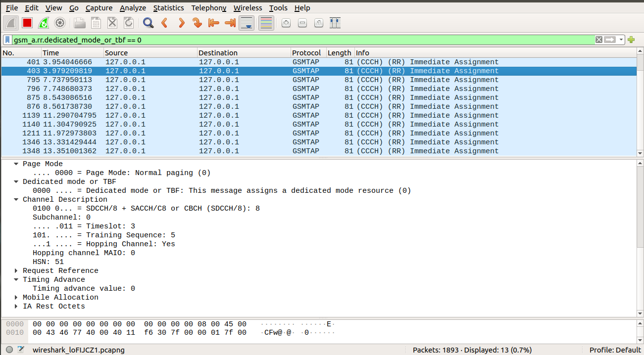This screenshot has height=355, width=644.
Task: Select packet number 875 in the list
Action: coord(248,98)
